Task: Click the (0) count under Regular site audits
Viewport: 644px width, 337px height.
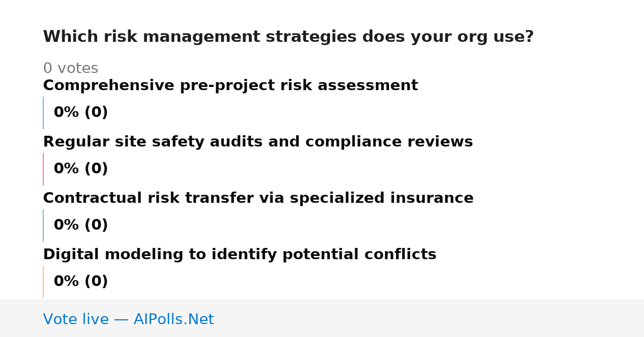Action: click(x=96, y=169)
